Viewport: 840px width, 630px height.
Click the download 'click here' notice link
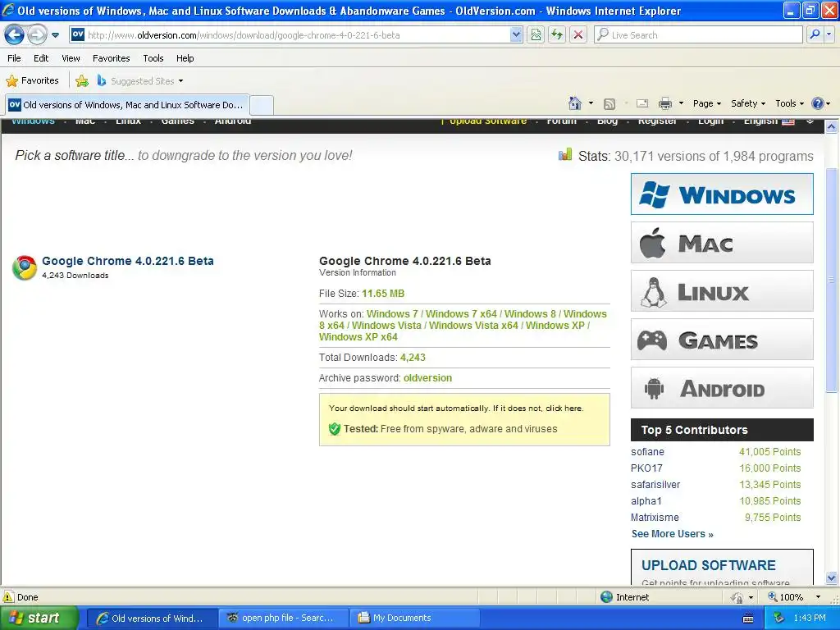point(564,409)
